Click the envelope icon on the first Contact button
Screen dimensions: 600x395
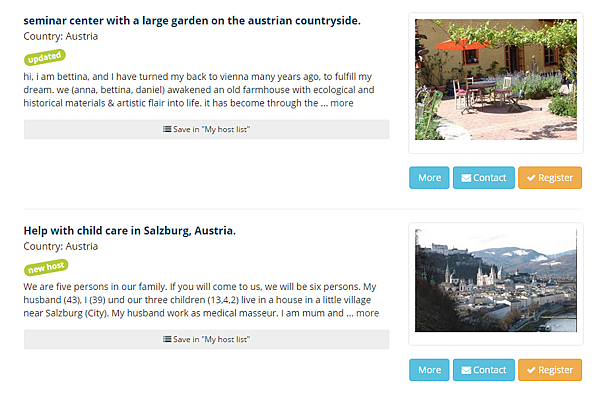click(x=466, y=178)
